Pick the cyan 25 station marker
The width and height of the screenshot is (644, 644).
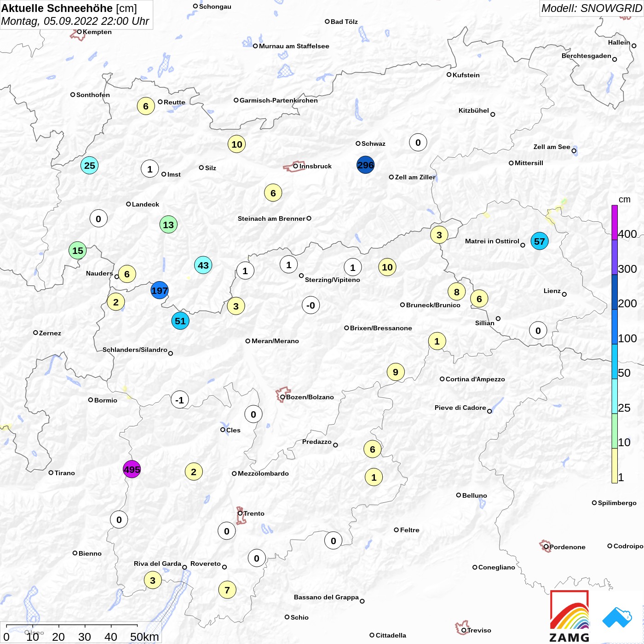tap(90, 165)
